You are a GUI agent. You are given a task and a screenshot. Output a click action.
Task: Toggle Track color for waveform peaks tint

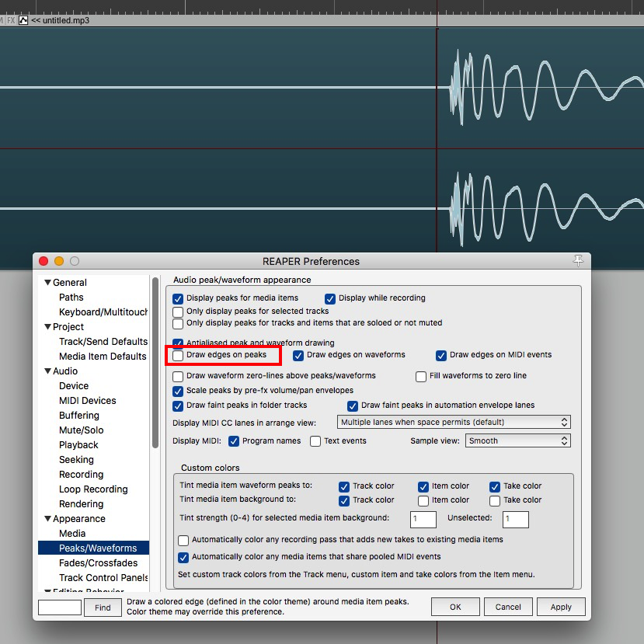coord(344,487)
